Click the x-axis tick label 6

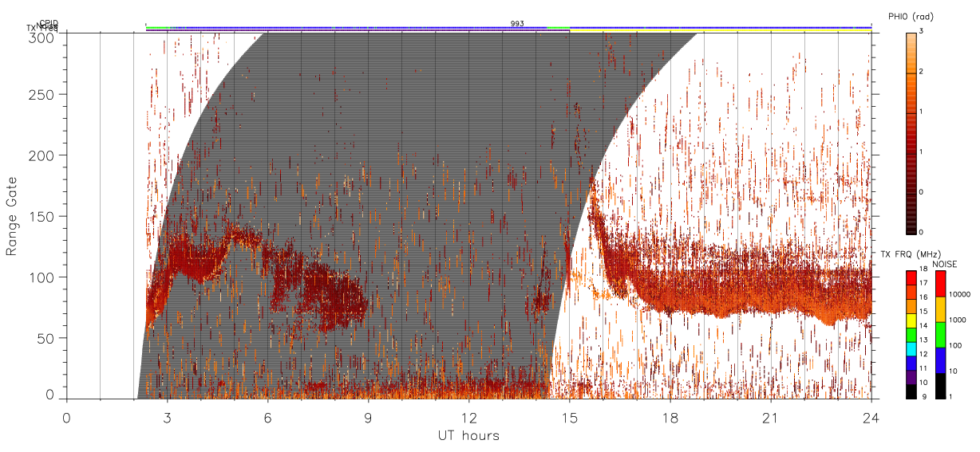tap(268, 417)
